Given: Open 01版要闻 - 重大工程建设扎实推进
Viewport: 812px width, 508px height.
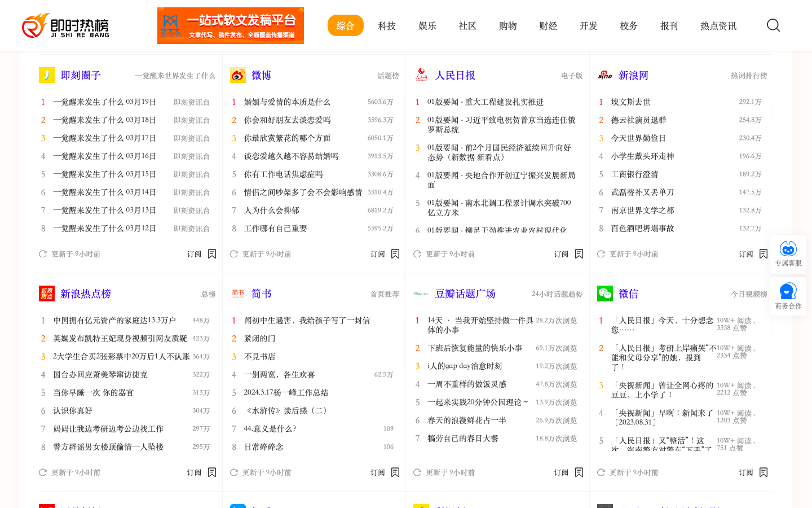Looking at the screenshot, I should coord(486,102).
